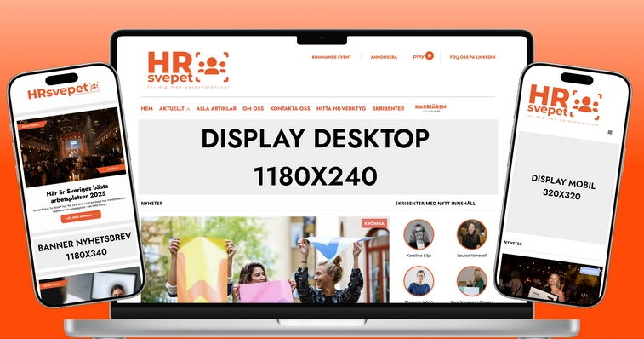Open Louise Vanerell's profile picture

pyautogui.click(x=471, y=234)
